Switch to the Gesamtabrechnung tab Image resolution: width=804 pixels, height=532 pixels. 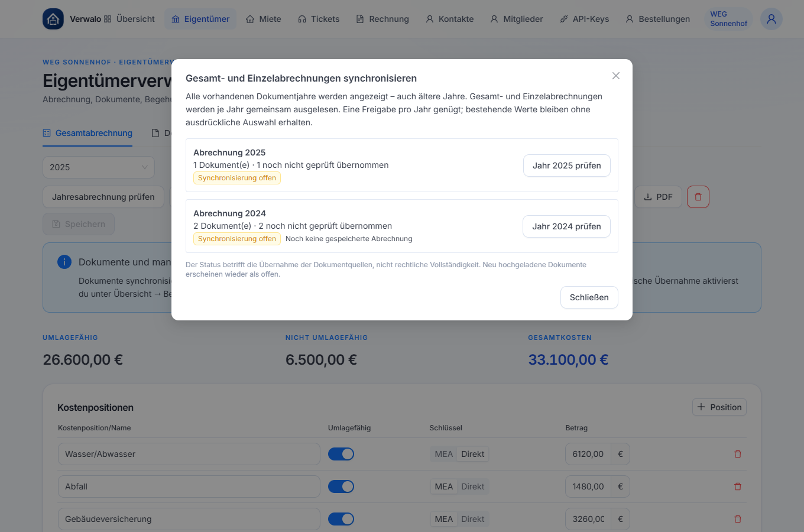[x=87, y=133]
